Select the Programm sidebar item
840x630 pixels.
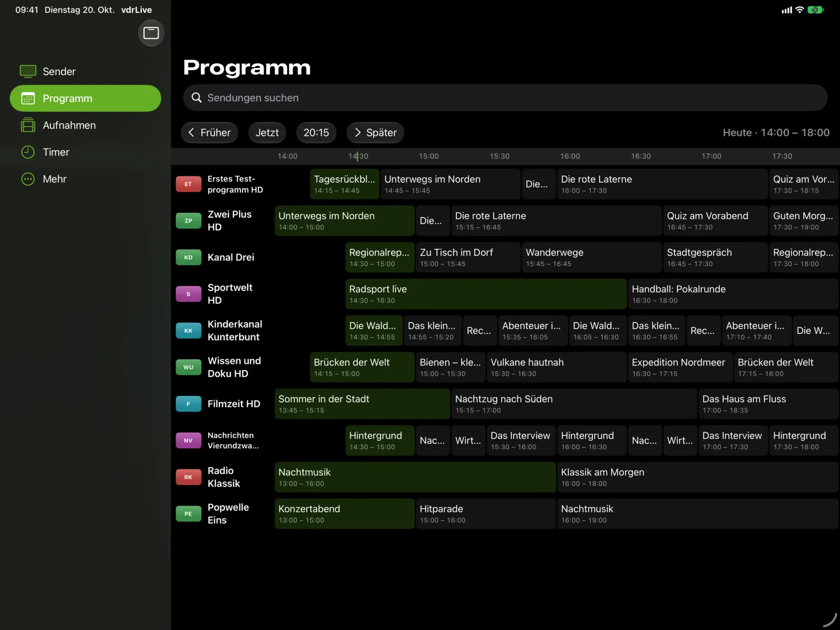[x=85, y=98]
